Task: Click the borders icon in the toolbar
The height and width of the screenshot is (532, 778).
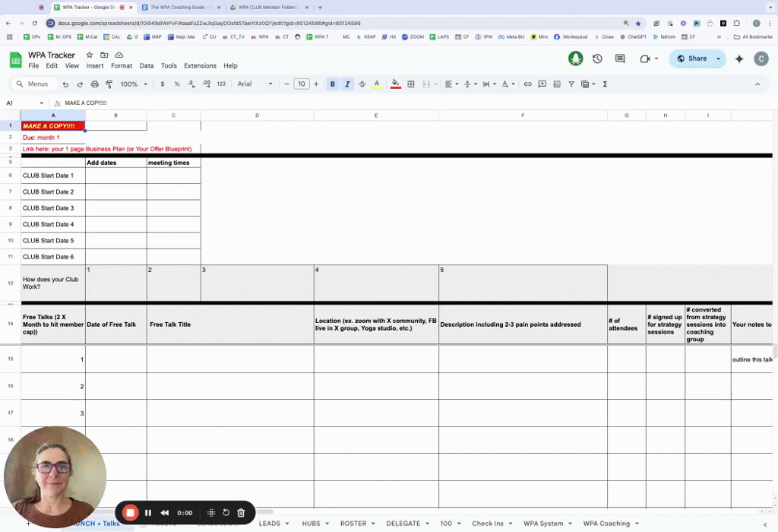Action: tap(411, 84)
